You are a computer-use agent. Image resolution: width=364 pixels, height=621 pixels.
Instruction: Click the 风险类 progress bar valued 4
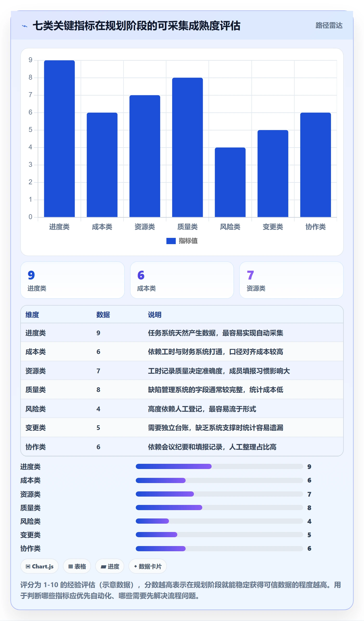pos(219,521)
